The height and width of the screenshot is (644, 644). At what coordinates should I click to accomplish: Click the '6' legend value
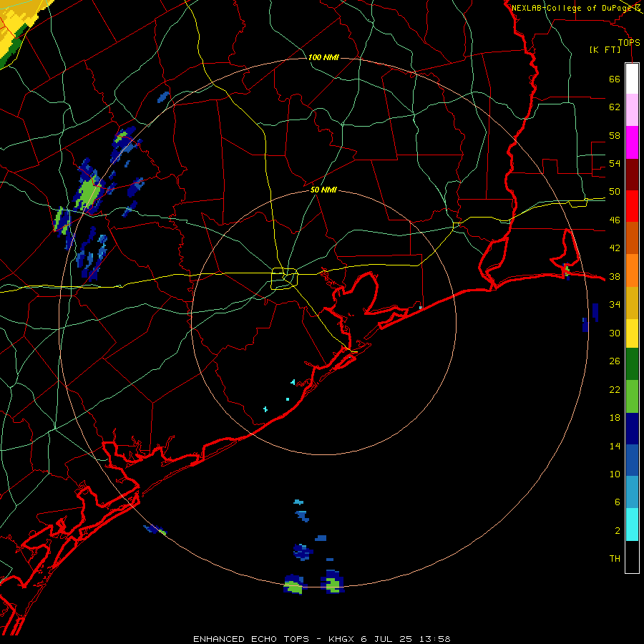(x=618, y=502)
